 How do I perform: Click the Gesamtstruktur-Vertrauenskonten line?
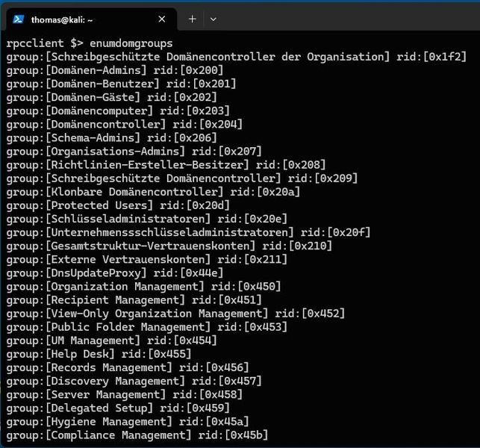click(169, 246)
